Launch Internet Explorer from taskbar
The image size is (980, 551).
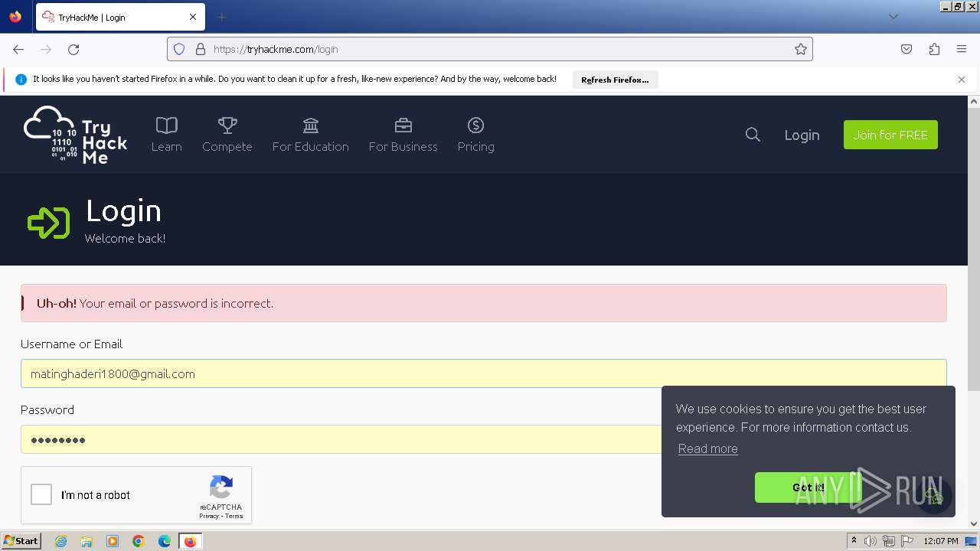tap(61, 541)
